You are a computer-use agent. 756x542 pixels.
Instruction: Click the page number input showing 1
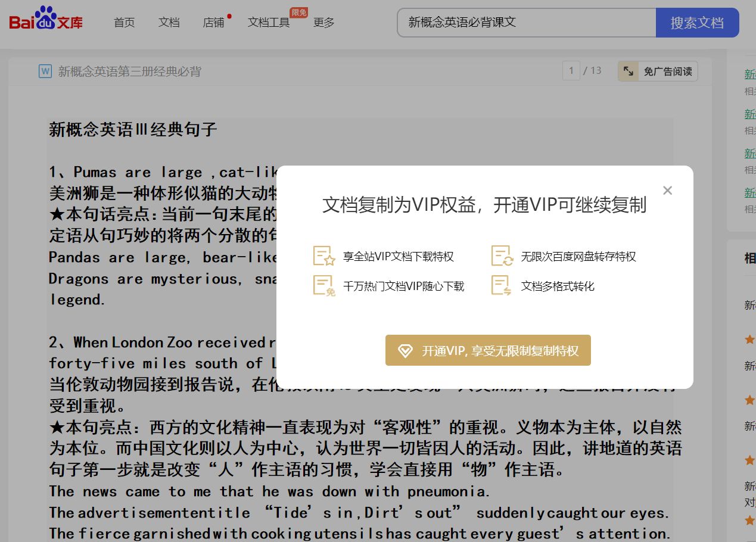570,70
